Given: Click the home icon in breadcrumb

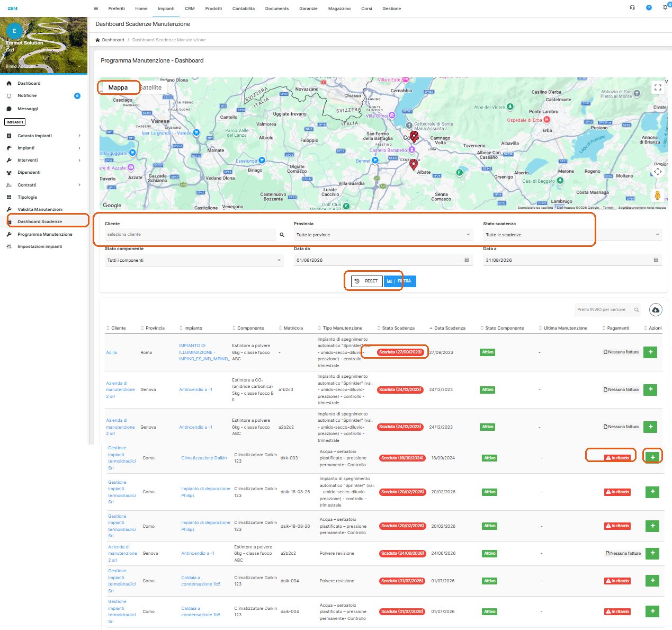Looking at the screenshot, I should coord(97,40).
